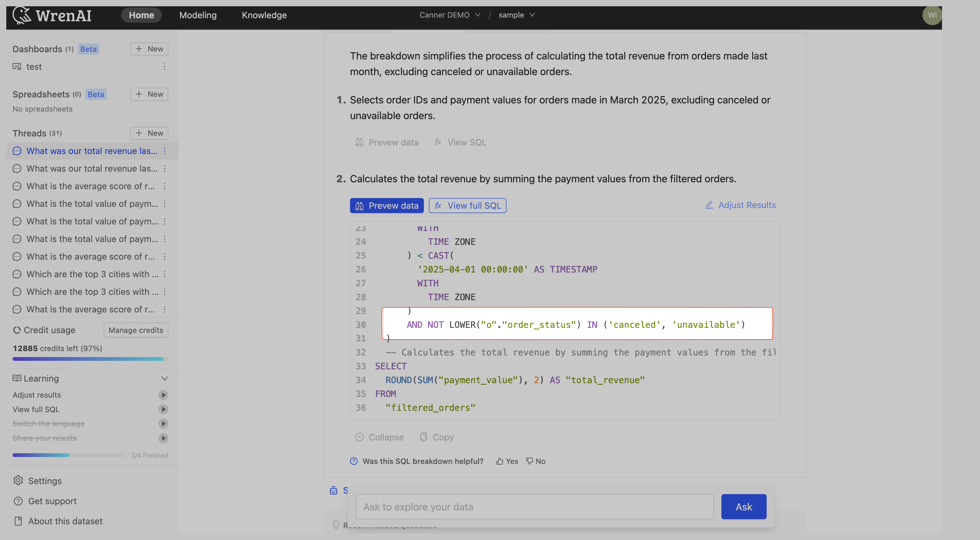Click the Adjust Results pencil icon
980x540 pixels.
[x=709, y=205]
